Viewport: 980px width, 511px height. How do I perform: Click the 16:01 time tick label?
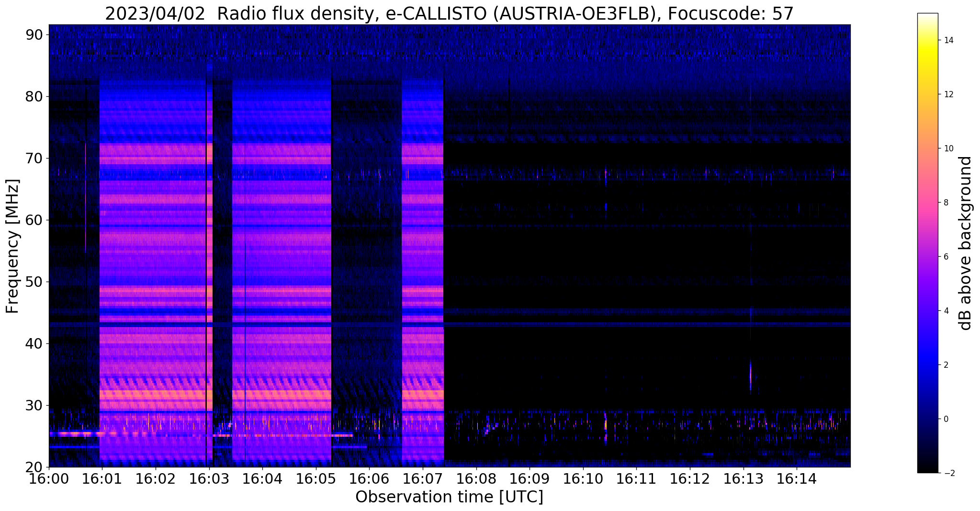102,479
